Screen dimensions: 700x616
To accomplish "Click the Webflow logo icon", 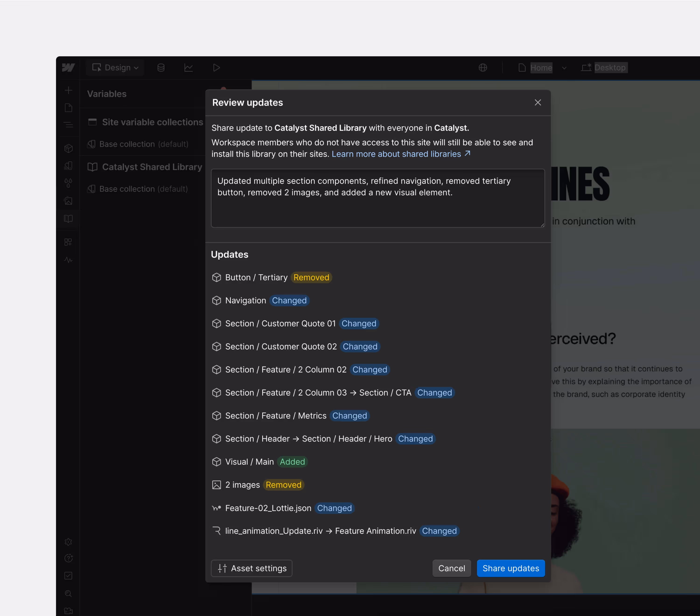I will pyautogui.click(x=68, y=67).
